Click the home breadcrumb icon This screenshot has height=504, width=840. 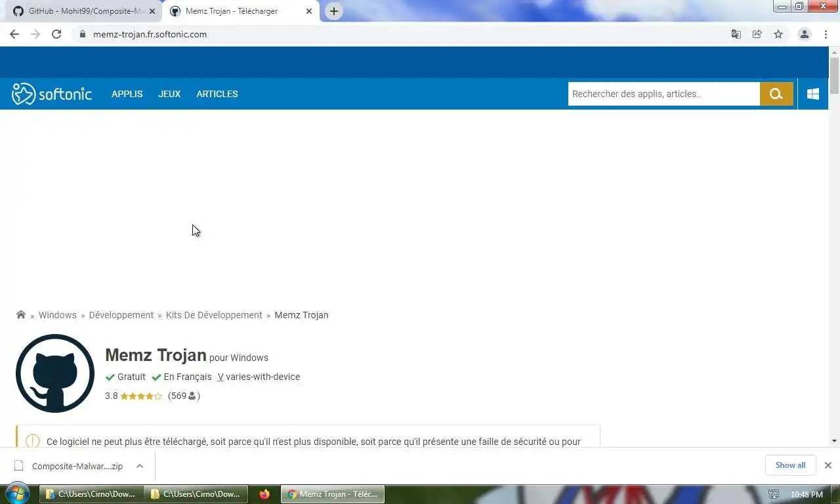(21, 315)
